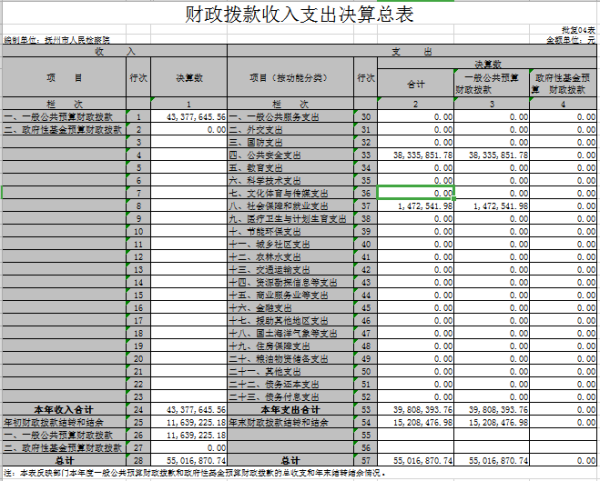This screenshot has width=600, height=481.
Task: Select the 十一、城乡社区支出 cell
Action: pyautogui.click(x=290, y=244)
